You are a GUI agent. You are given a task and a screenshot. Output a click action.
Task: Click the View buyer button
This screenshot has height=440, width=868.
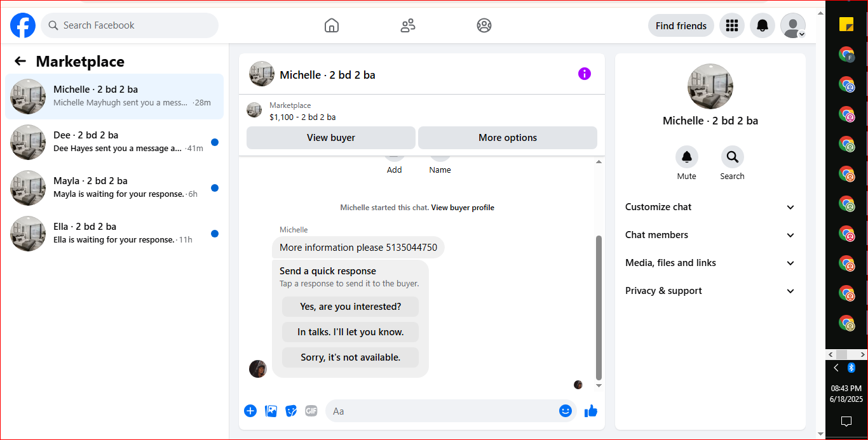click(331, 138)
